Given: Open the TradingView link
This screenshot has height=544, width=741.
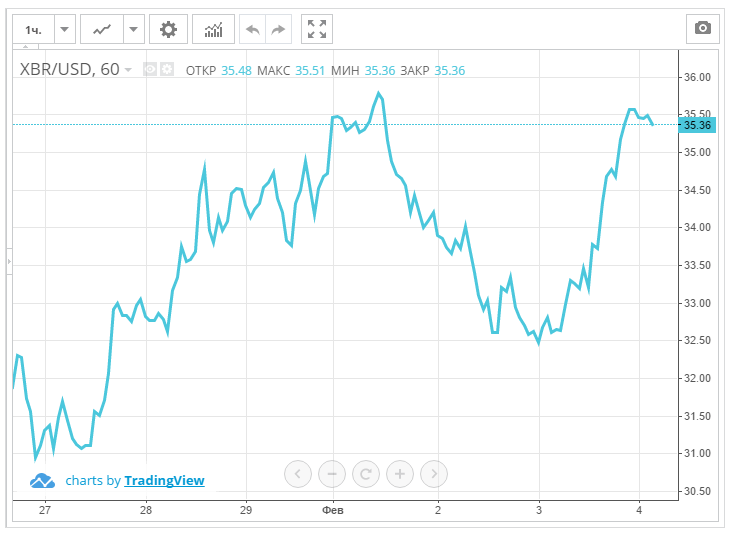Looking at the screenshot, I should 164,481.
